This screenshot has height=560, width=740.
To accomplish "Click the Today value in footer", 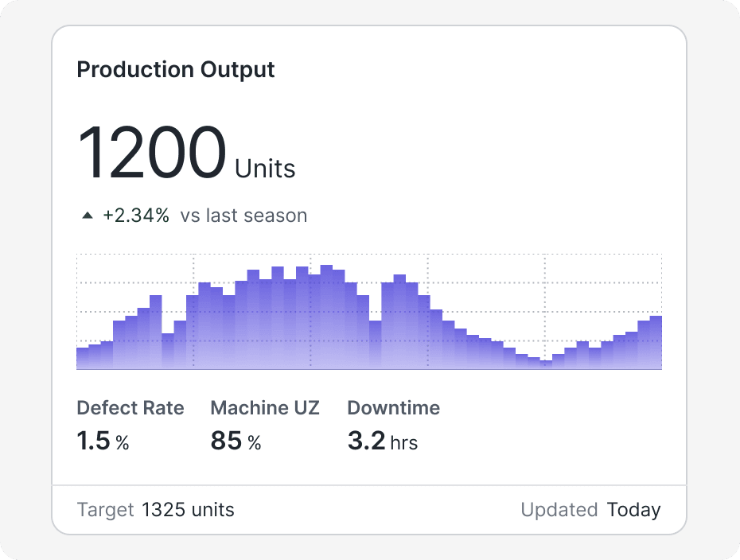I will 634,510.
